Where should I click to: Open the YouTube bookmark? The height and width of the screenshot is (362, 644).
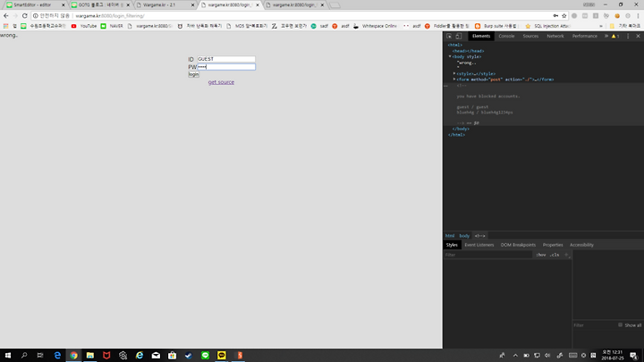pos(84,26)
